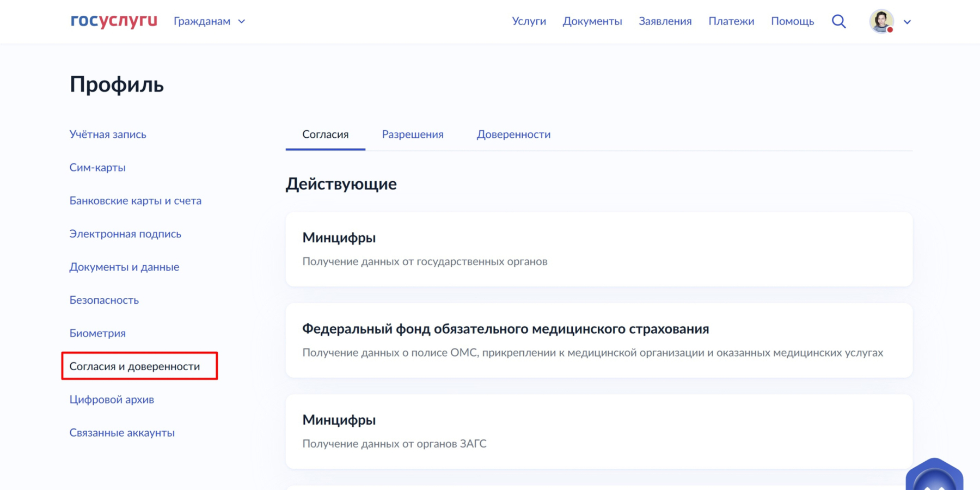Select the Согласия tab

pyautogui.click(x=325, y=134)
